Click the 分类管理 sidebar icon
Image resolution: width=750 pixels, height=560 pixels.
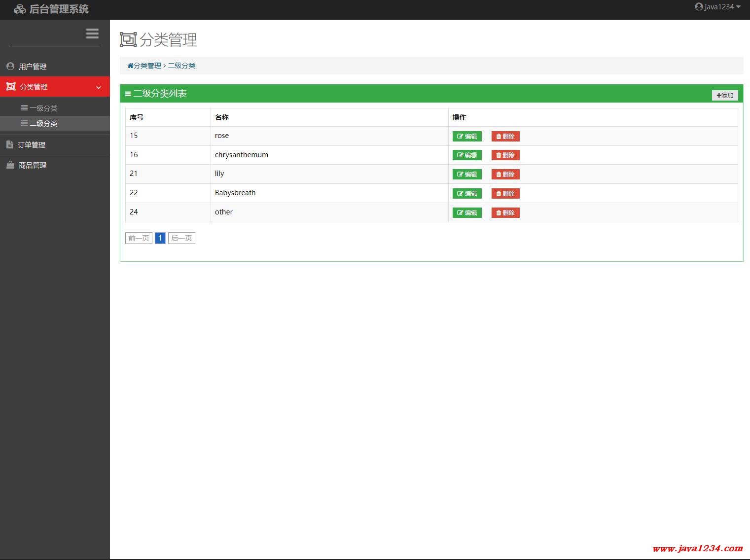point(11,86)
